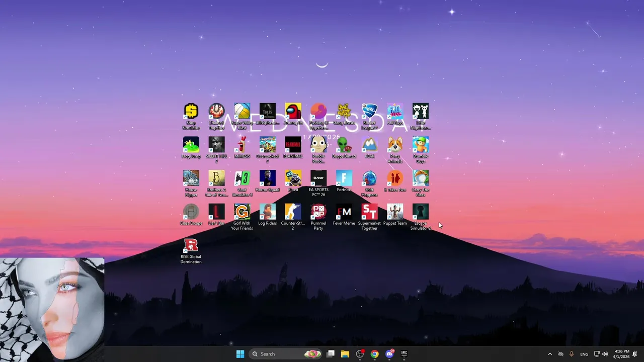This screenshot has height=362, width=644.
Task: Click the Frog Jump shortcut
Action: coord(191,145)
